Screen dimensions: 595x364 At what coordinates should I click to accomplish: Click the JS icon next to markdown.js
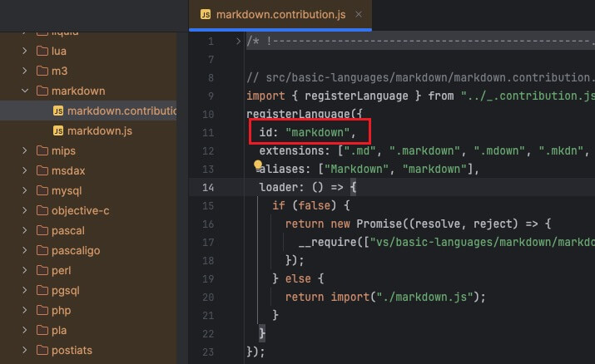click(x=58, y=130)
